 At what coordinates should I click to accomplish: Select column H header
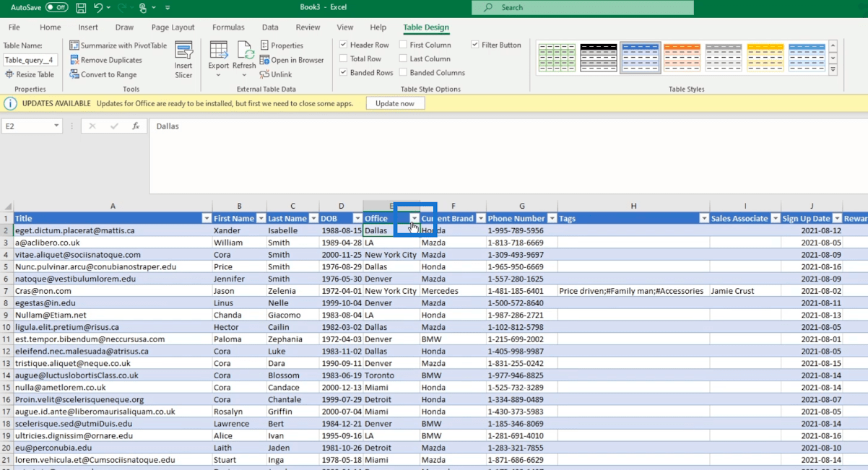633,206
